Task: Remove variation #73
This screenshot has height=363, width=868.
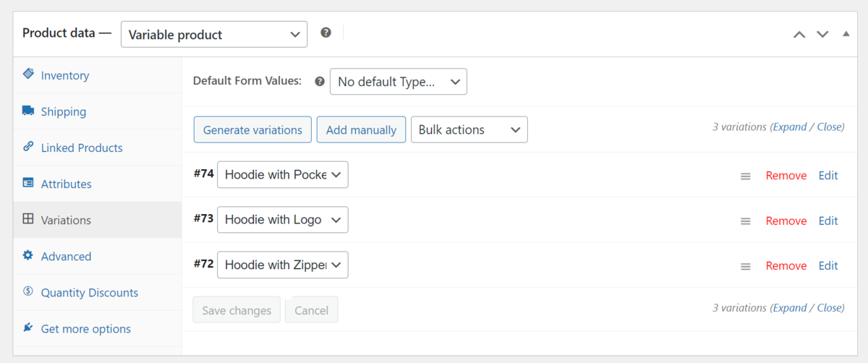Action: point(786,221)
